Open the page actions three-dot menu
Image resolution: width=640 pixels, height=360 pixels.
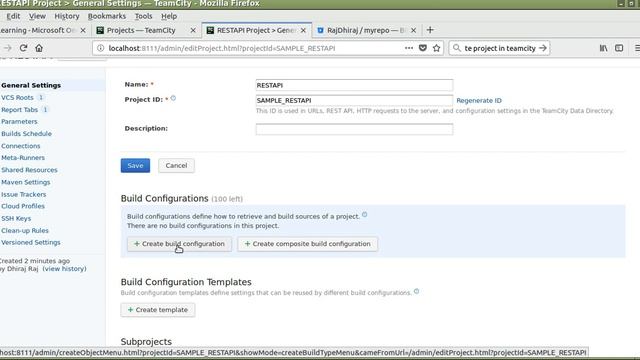coord(409,48)
